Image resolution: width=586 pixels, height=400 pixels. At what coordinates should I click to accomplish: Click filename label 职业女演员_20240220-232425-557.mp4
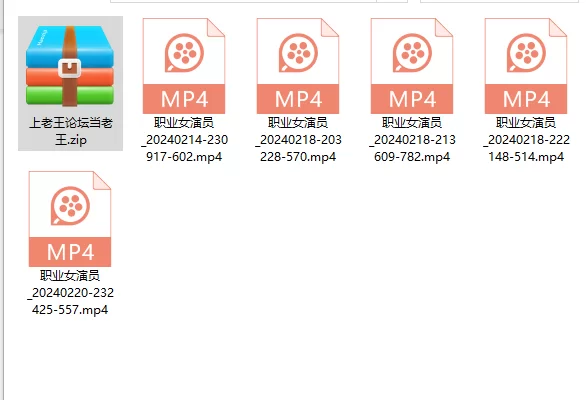70,293
